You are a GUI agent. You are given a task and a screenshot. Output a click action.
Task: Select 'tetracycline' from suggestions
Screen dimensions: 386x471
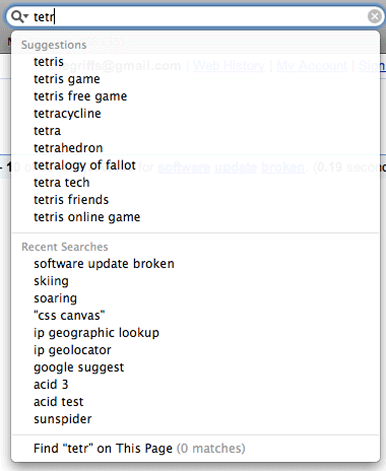coord(196,114)
